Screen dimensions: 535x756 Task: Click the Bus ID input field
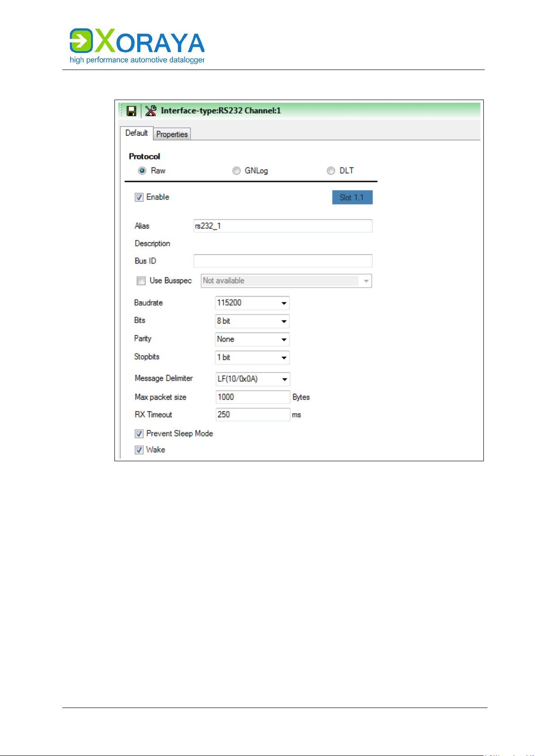(x=283, y=261)
